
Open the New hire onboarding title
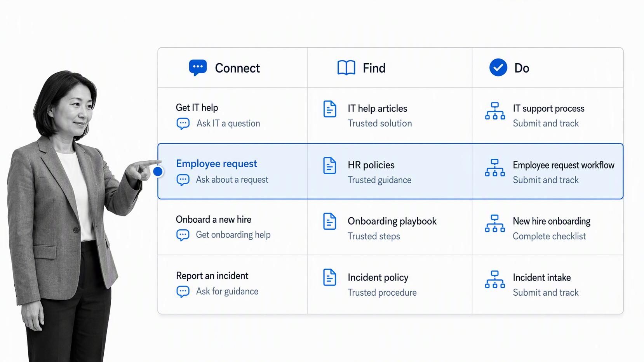[552, 221]
